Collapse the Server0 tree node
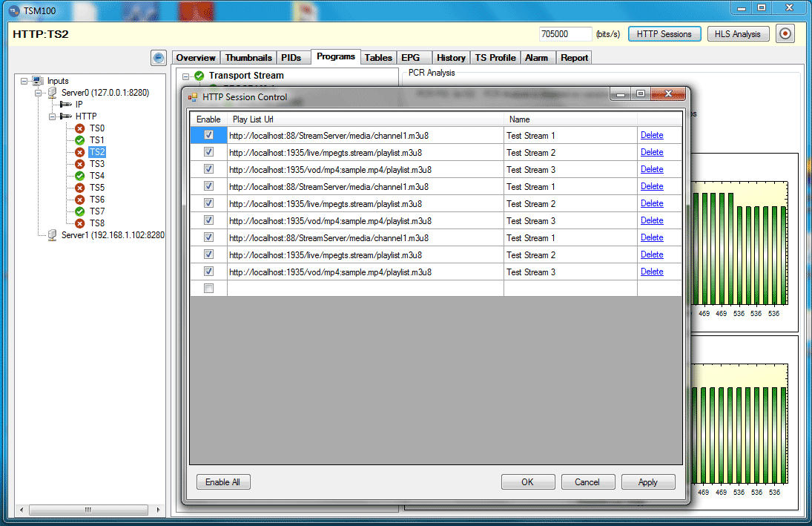This screenshot has height=526, width=812. click(x=38, y=93)
